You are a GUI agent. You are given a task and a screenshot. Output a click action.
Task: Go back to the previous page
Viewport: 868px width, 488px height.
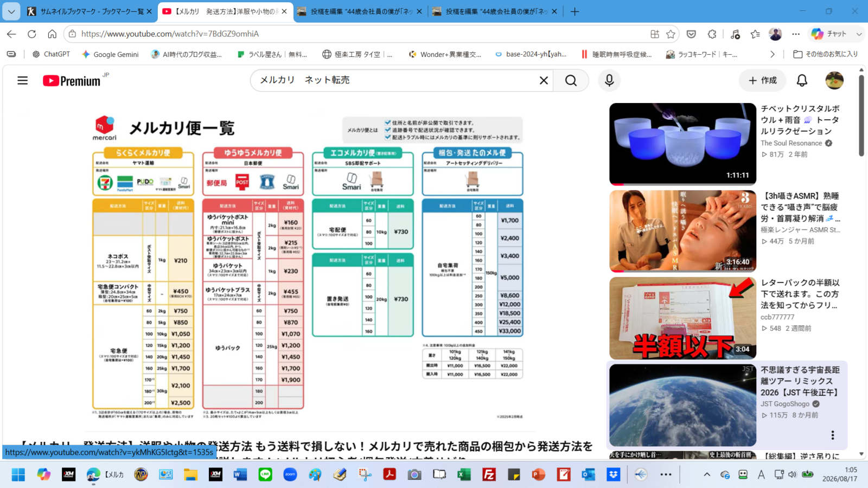pos(11,34)
